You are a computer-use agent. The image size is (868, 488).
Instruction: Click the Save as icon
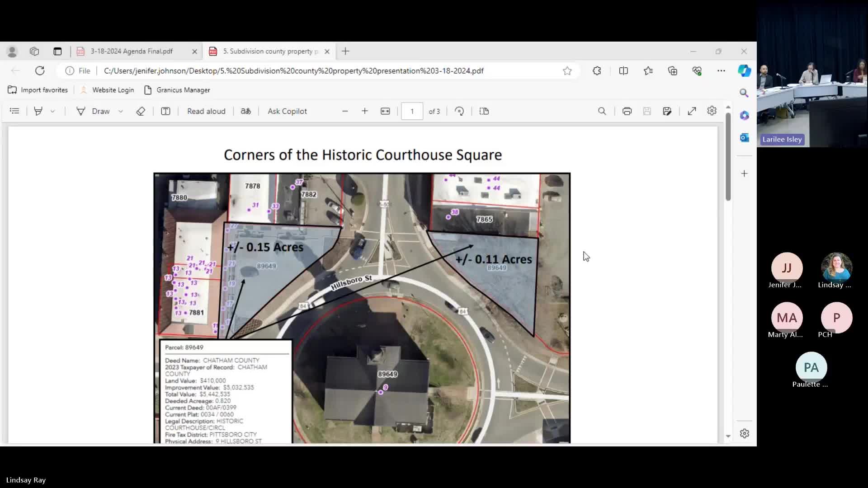pos(667,111)
